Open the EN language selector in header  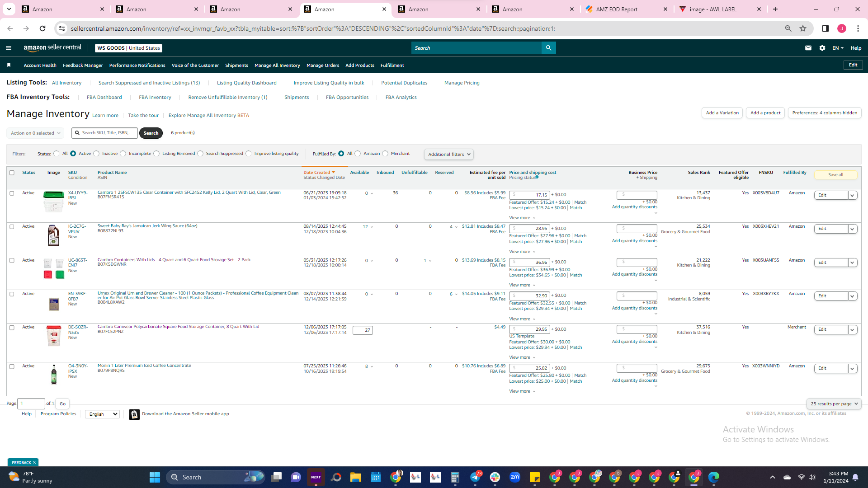[838, 48]
